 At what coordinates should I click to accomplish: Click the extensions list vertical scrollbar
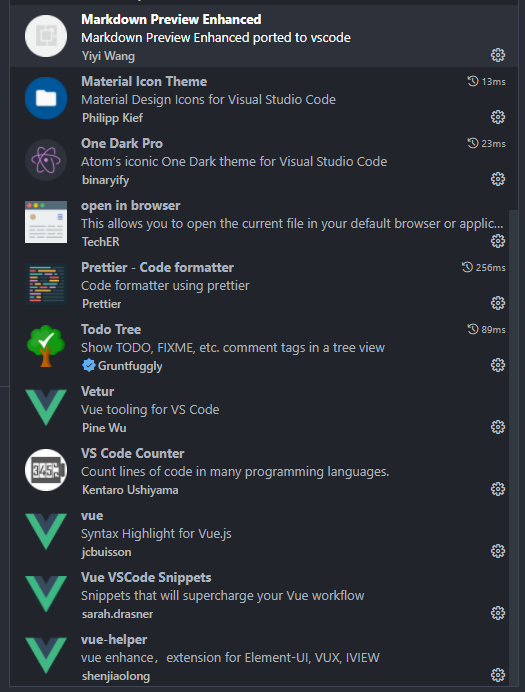514,447
